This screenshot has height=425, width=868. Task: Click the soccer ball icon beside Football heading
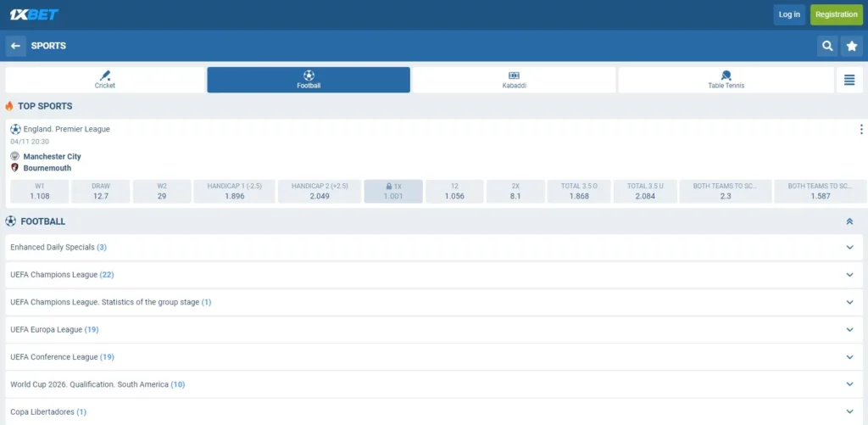point(10,221)
